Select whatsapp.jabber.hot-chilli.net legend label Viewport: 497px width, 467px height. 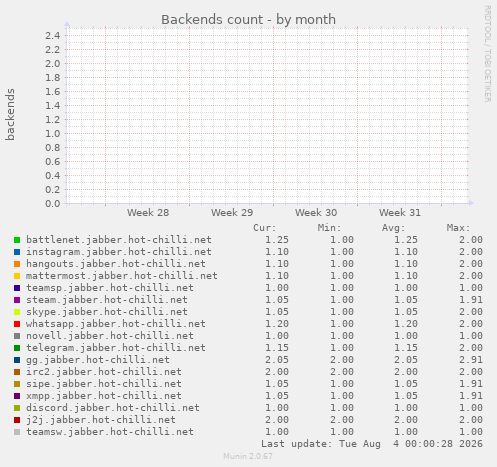[116, 324]
